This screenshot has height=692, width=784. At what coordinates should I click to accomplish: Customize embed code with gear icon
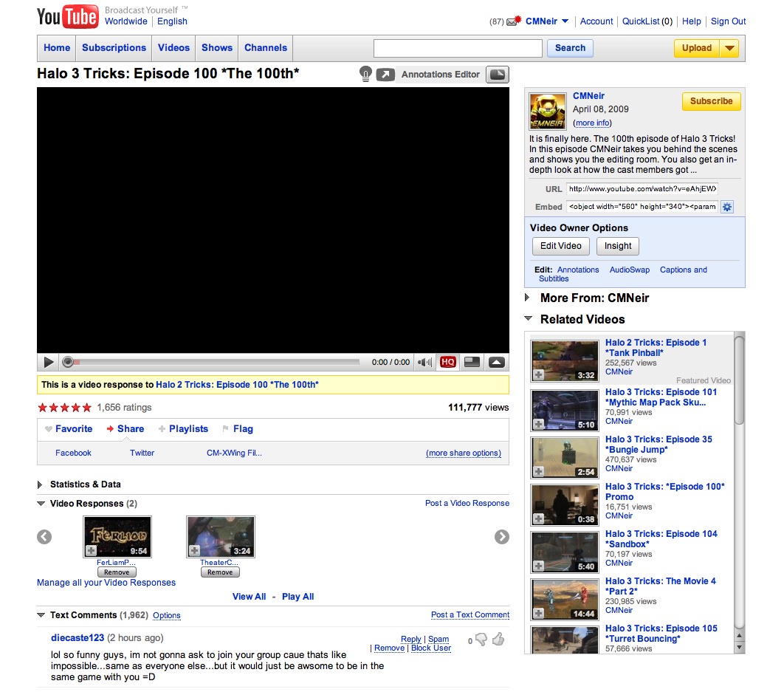tap(727, 207)
